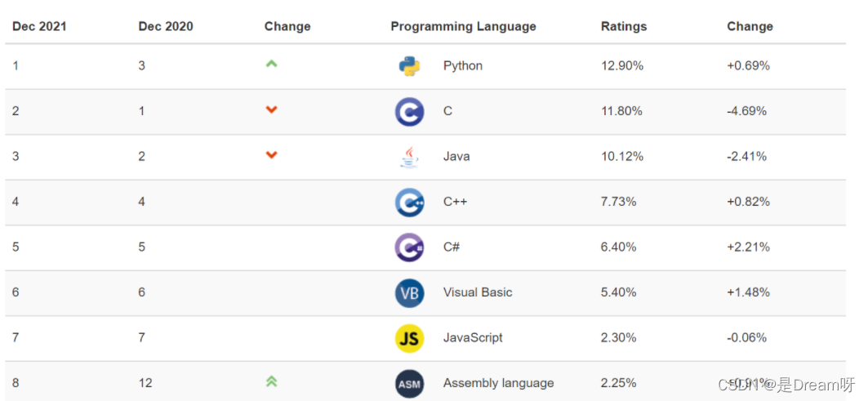This screenshot has height=401, width=868.
Task: Click the purple C# logo icon
Action: pyautogui.click(x=409, y=247)
